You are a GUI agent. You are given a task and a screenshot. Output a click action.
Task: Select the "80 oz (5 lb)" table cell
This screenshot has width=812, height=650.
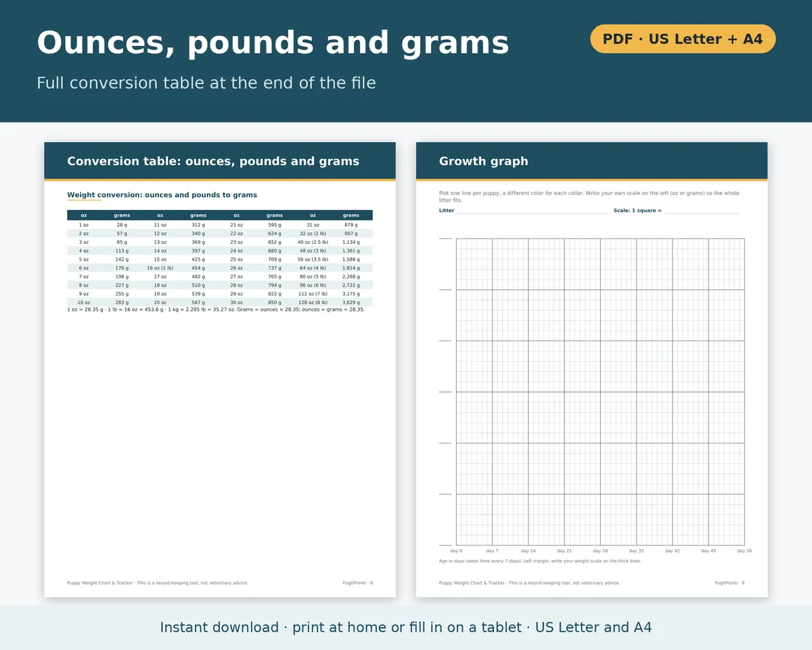click(x=313, y=276)
